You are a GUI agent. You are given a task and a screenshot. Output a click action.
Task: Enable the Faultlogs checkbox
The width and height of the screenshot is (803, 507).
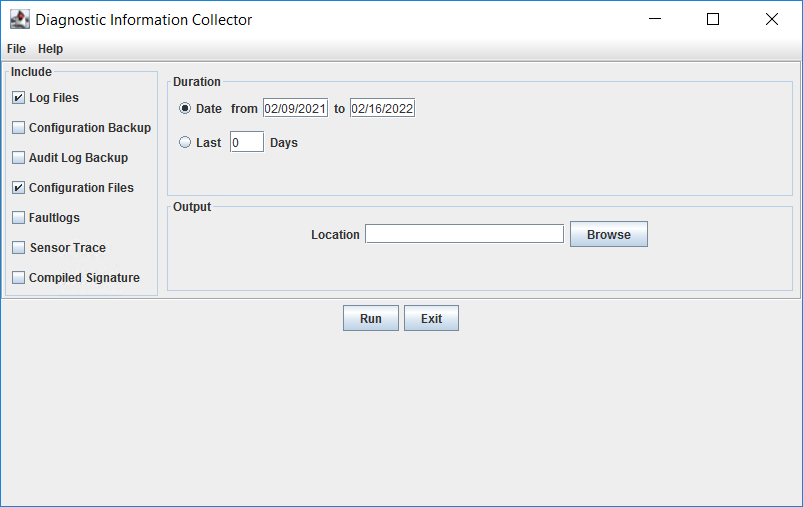point(18,218)
